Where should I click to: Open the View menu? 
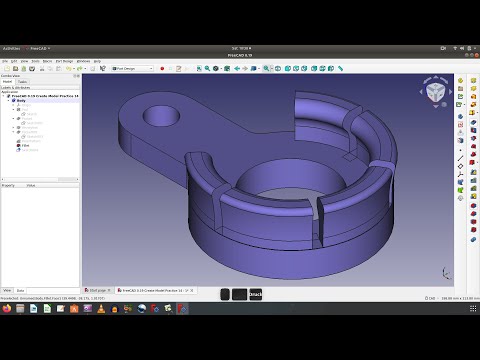(x=25, y=61)
